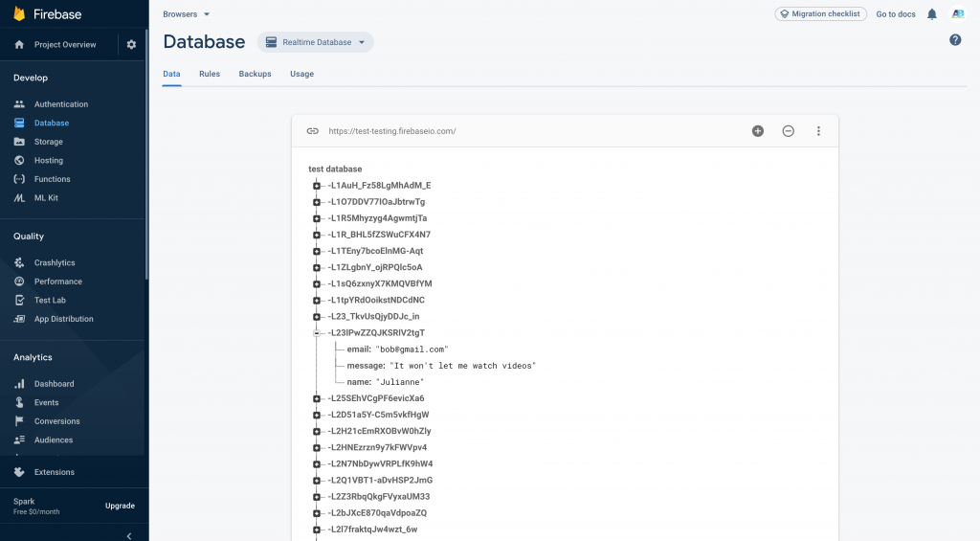Click the Analytics Dashboard bar-chart icon

pyautogui.click(x=19, y=383)
